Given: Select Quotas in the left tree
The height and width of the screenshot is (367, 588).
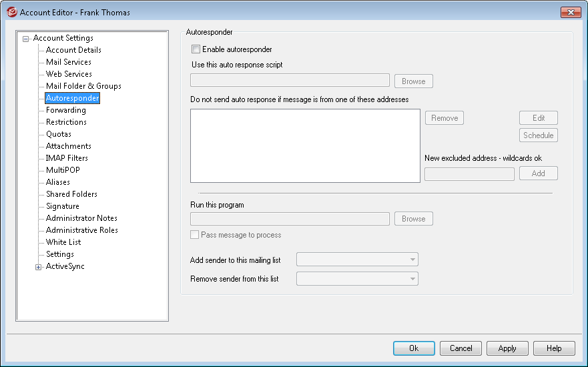Looking at the screenshot, I should [x=58, y=134].
